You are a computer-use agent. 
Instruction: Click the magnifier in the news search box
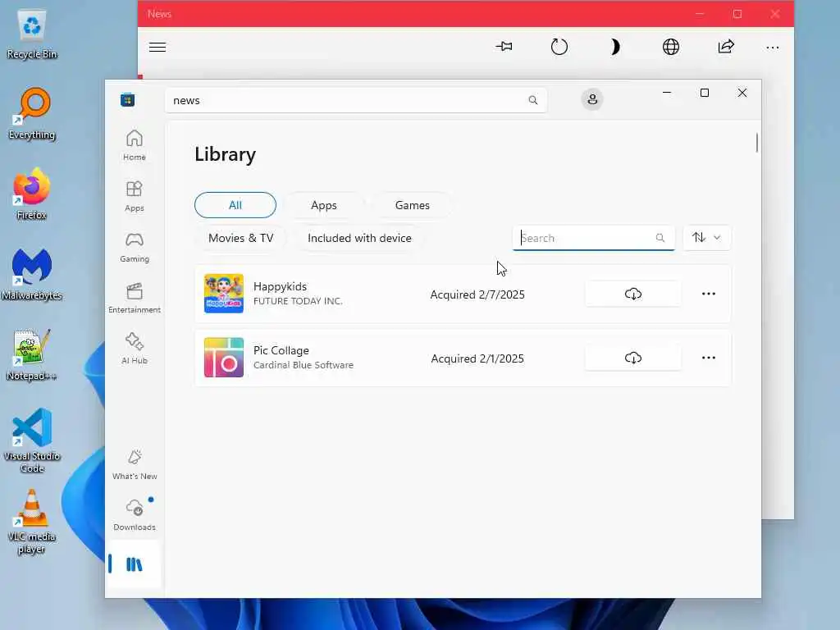coord(533,100)
